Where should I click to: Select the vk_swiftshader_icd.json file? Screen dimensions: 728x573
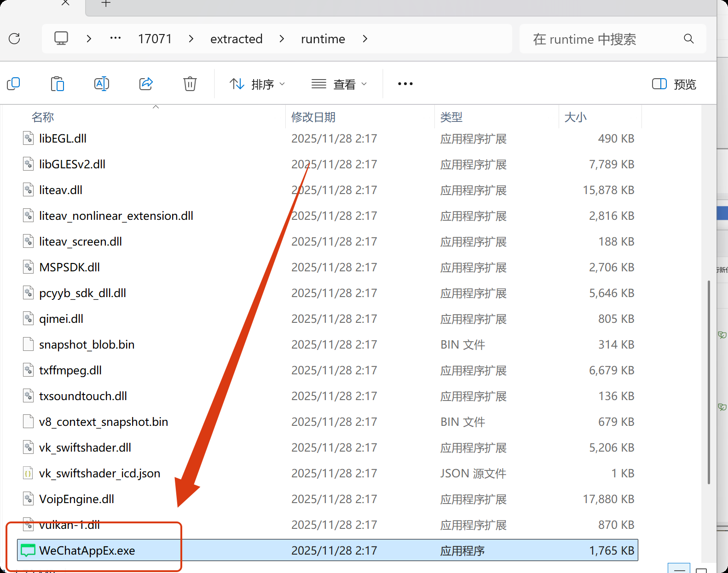pyautogui.click(x=99, y=473)
